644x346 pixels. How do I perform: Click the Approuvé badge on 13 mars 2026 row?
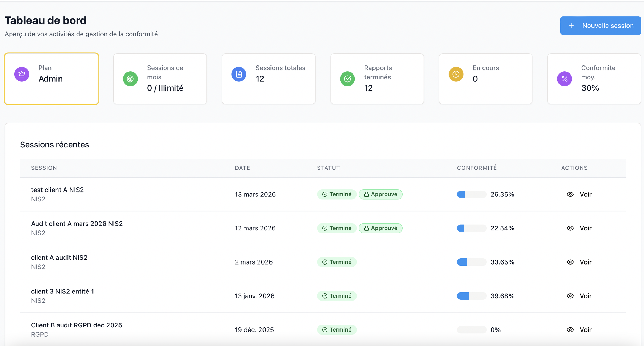coord(380,194)
